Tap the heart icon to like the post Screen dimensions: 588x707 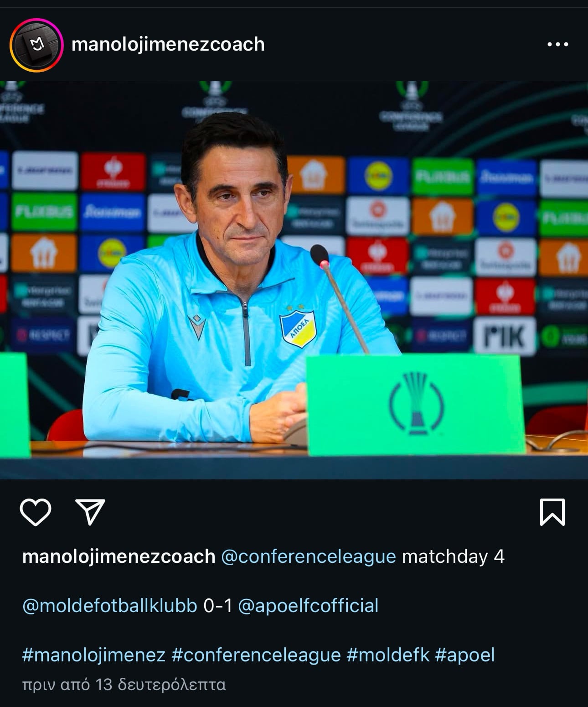36,512
